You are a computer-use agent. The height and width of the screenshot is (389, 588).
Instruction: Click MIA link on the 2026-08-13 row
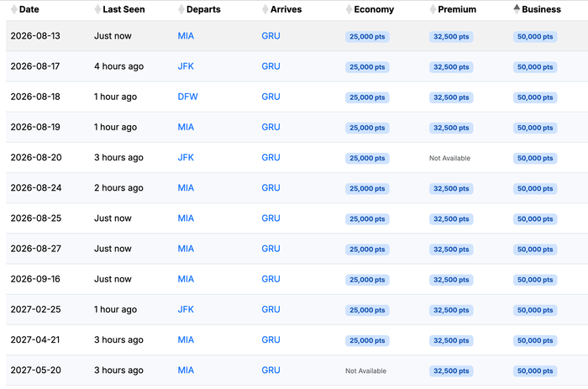click(186, 36)
